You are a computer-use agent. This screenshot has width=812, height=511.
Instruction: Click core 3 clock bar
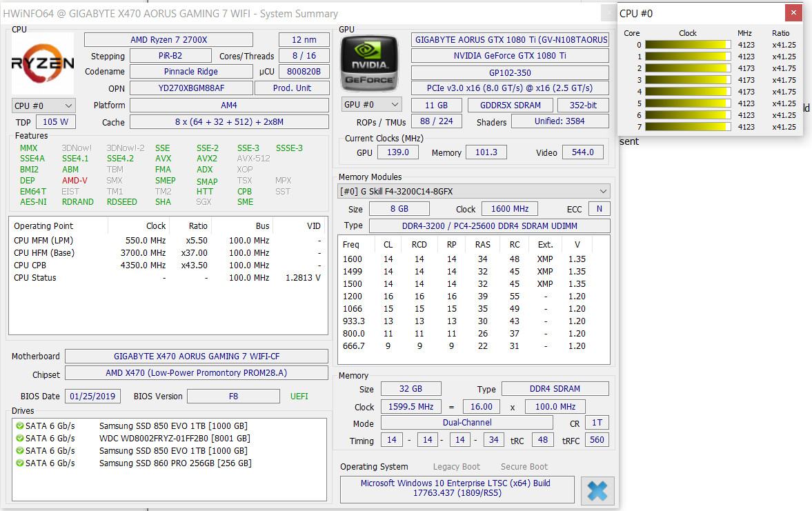pos(688,80)
